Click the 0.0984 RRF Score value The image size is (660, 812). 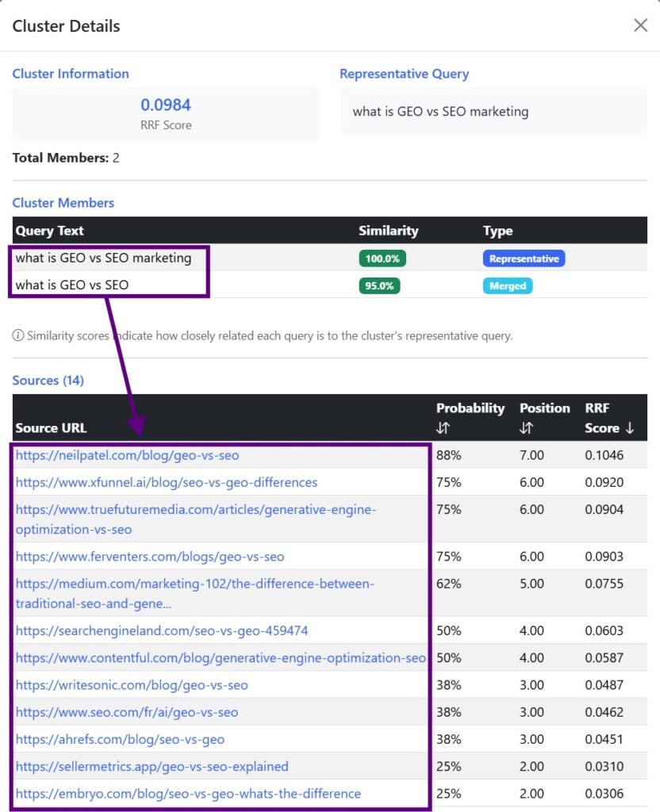pos(166,105)
